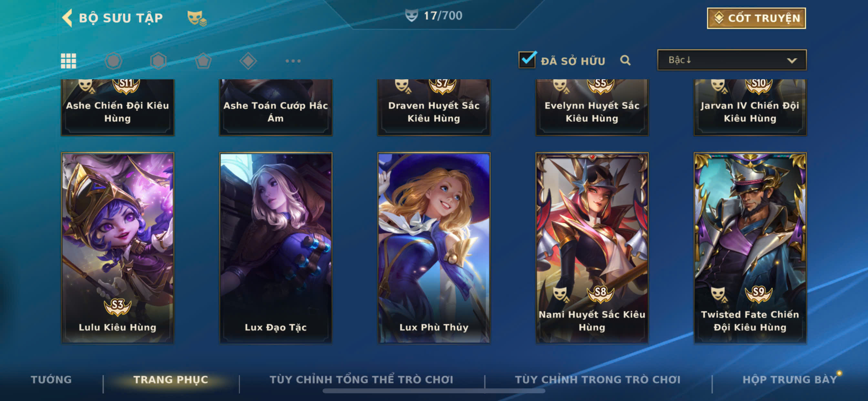Filter by the hexagon rarity icon
This screenshot has height=401, width=868.
coord(158,61)
